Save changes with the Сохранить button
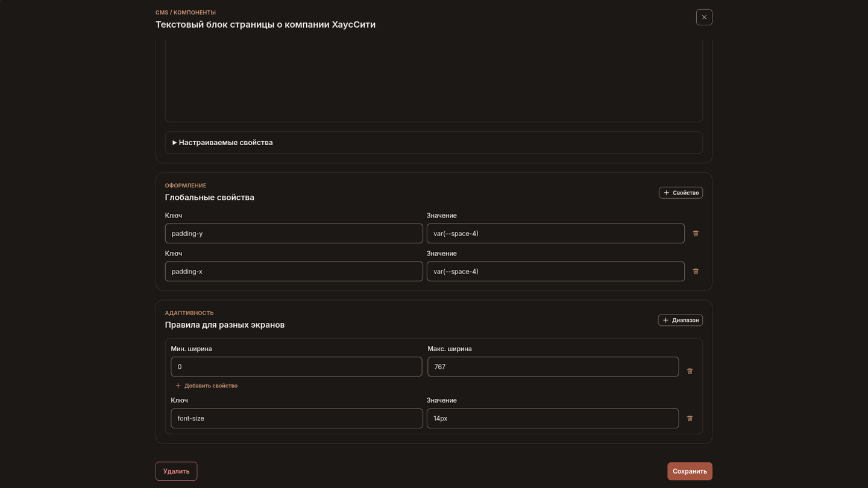The width and height of the screenshot is (868, 488). point(690,471)
